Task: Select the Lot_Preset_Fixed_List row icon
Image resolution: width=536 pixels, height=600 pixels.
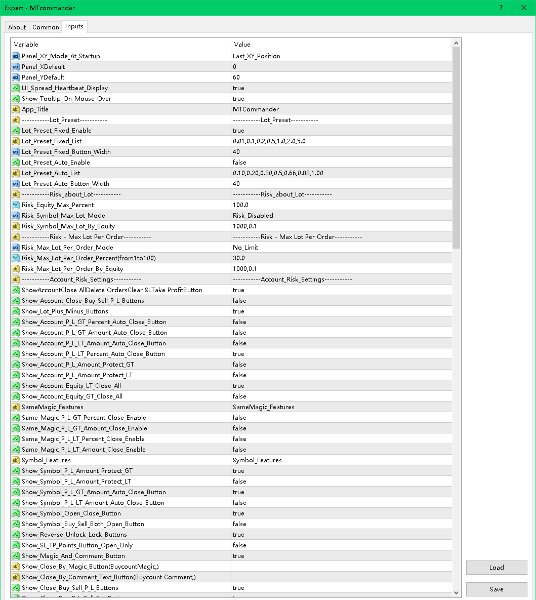Action: click(16, 141)
